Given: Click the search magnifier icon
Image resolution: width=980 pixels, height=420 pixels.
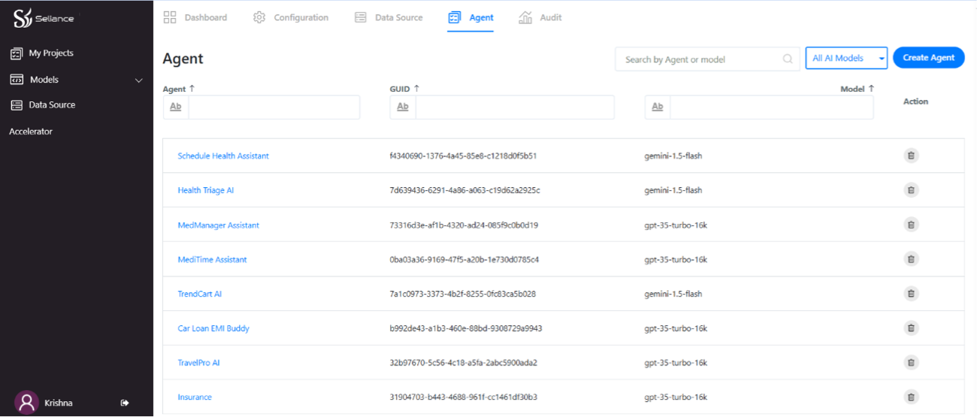Looking at the screenshot, I should tap(788, 59).
